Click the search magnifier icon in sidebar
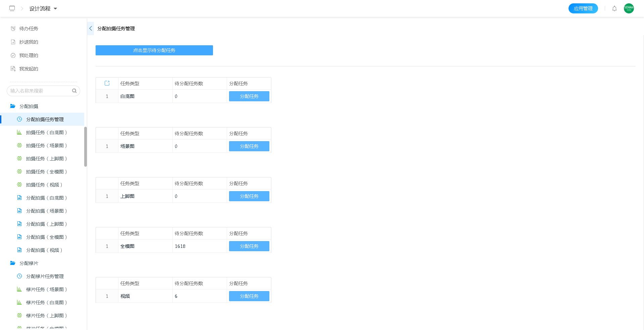 pyautogui.click(x=74, y=91)
